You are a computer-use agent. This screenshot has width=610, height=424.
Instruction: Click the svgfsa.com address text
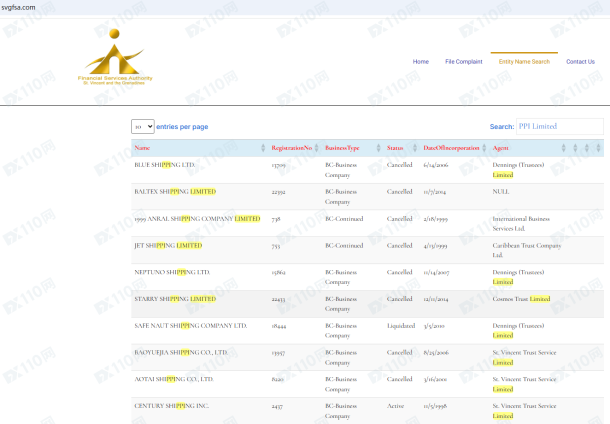pos(18,7)
